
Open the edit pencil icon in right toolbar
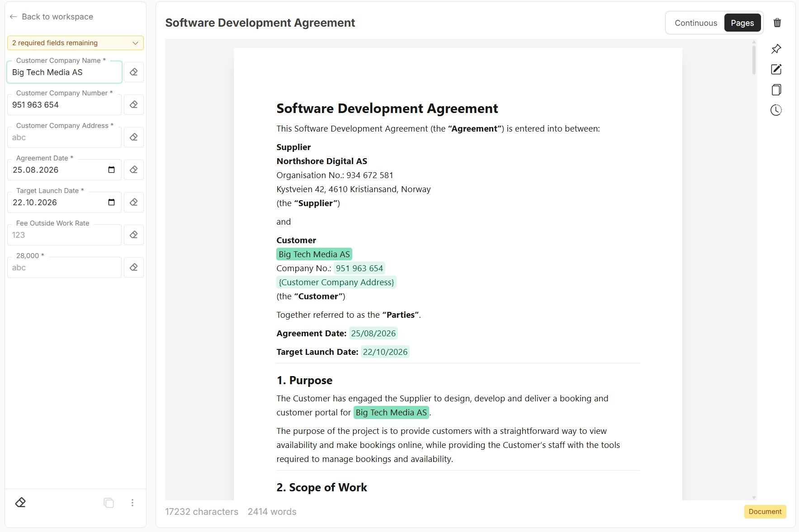[x=776, y=69]
